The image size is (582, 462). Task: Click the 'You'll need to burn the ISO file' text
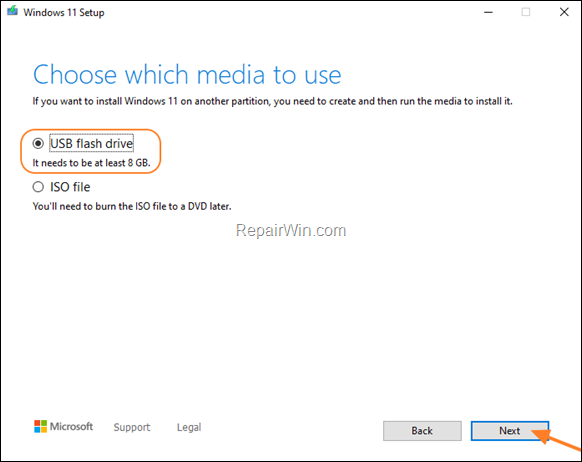click(x=132, y=206)
